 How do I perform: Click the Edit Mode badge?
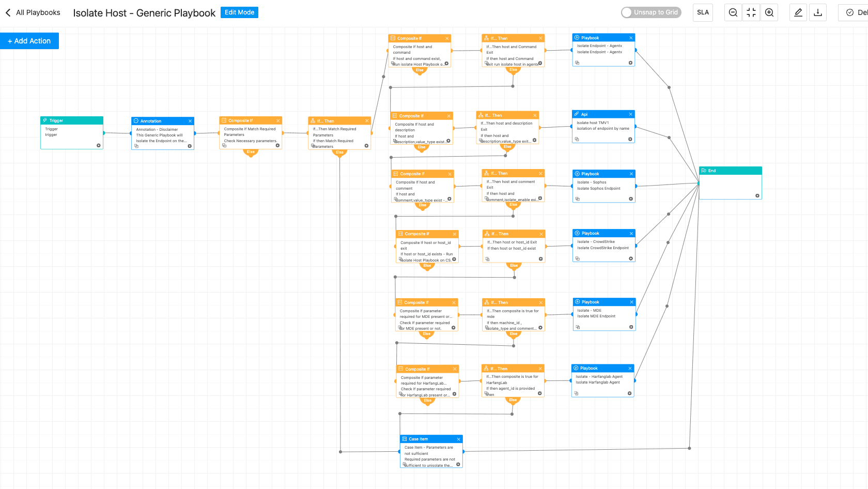pyautogui.click(x=239, y=12)
